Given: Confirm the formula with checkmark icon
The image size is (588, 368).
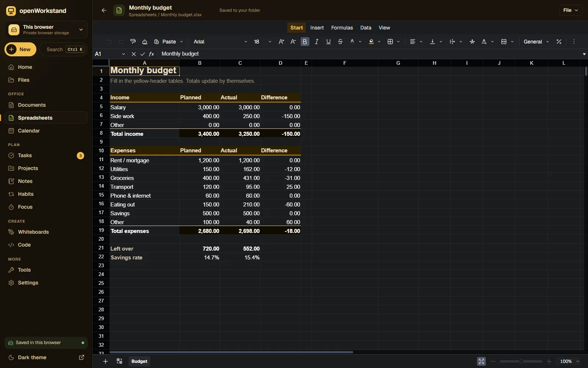Looking at the screenshot, I should 143,54.
